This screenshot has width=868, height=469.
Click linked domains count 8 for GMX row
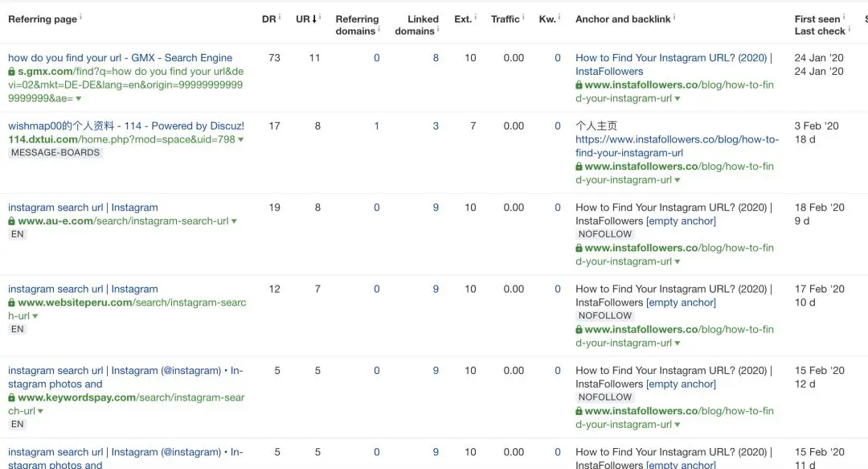point(436,58)
